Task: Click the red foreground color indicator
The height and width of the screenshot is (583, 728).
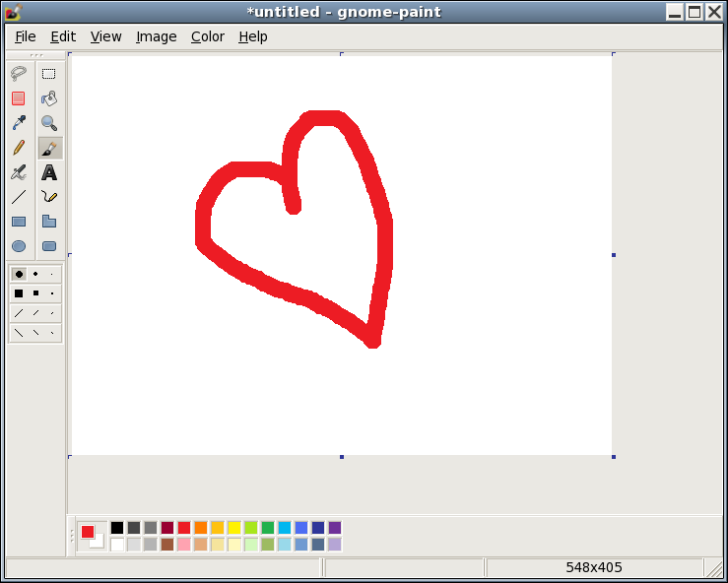Action: (88, 532)
